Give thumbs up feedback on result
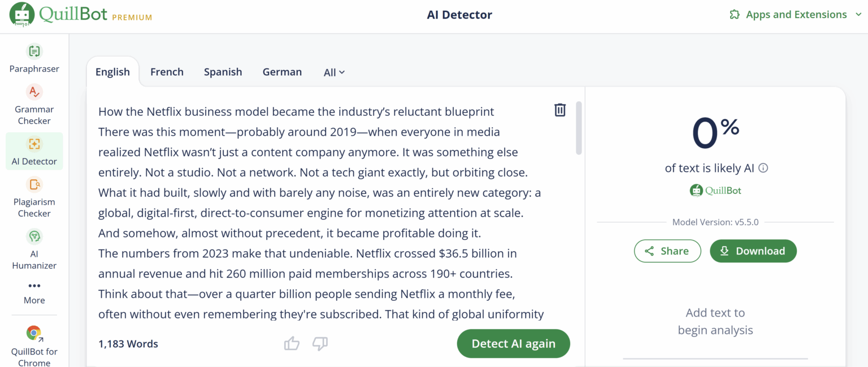The height and width of the screenshot is (367, 868). coord(292,343)
